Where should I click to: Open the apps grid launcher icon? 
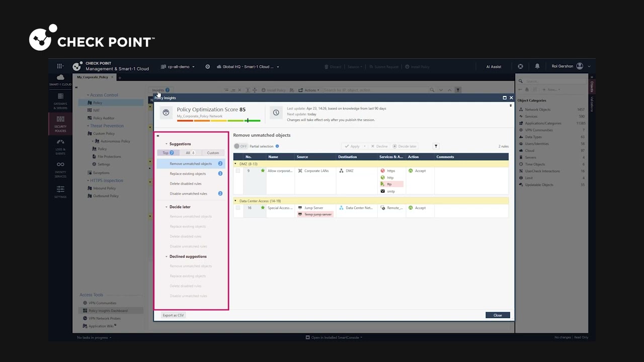coord(60,66)
